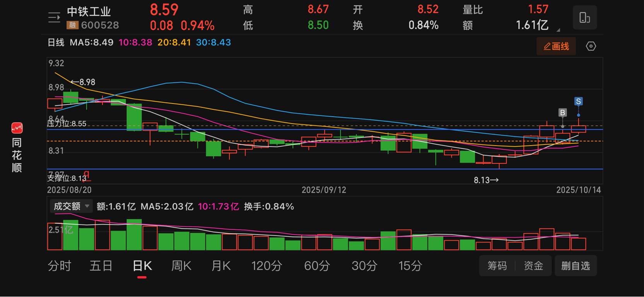This screenshot has height=297, width=644.
Task: Click 删自选 to remove from watchlist
Action: (x=576, y=266)
